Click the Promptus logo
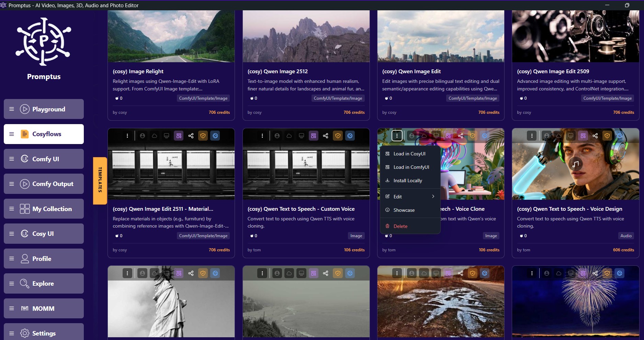The image size is (644, 340). (43, 42)
